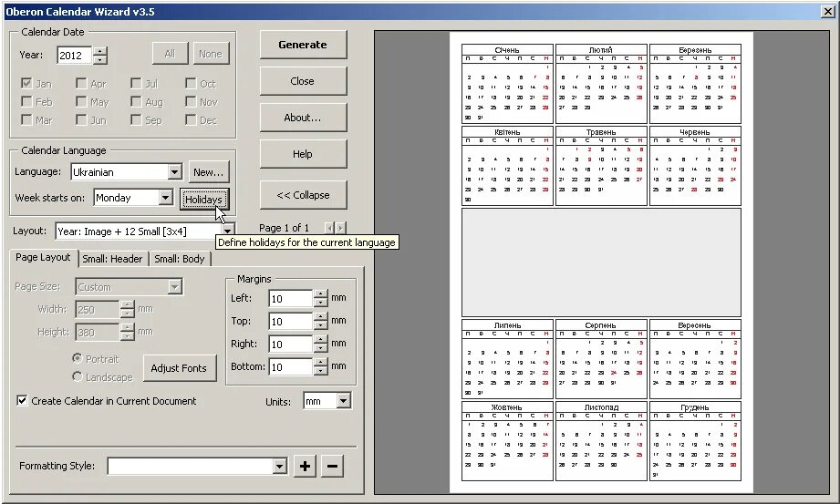
Task: Click the Top margin input field
Action: coord(291,322)
